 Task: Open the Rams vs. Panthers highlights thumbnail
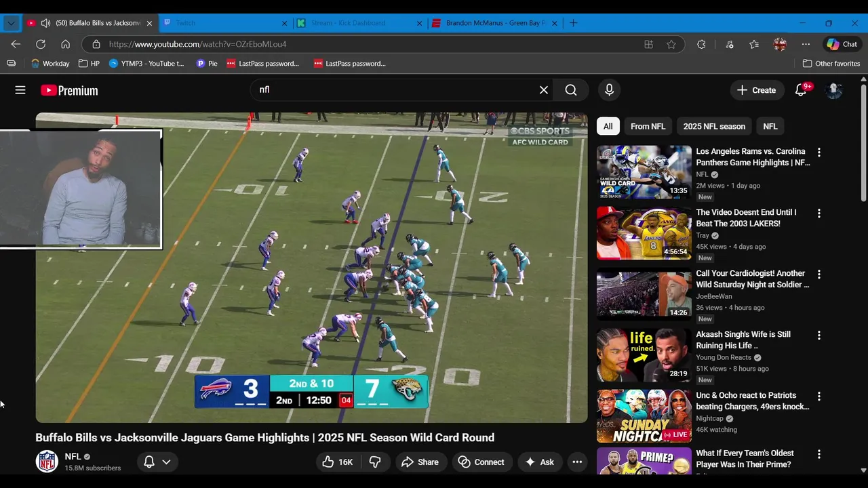click(x=644, y=172)
